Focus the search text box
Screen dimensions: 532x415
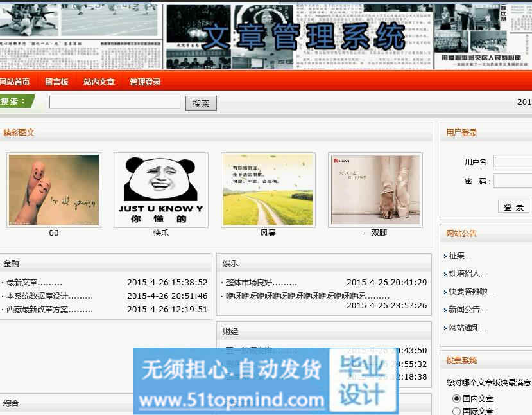[115, 102]
